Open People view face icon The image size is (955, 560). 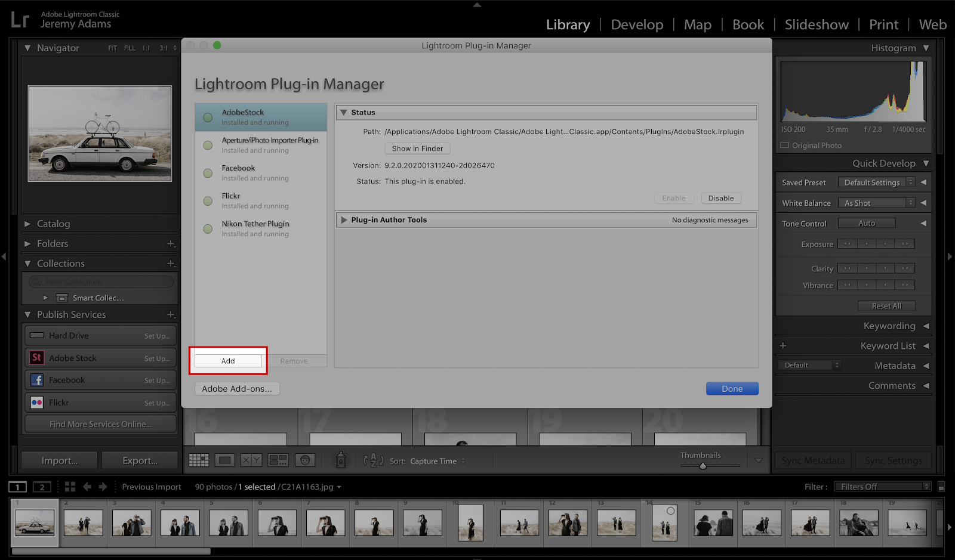pyautogui.click(x=305, y=460)
